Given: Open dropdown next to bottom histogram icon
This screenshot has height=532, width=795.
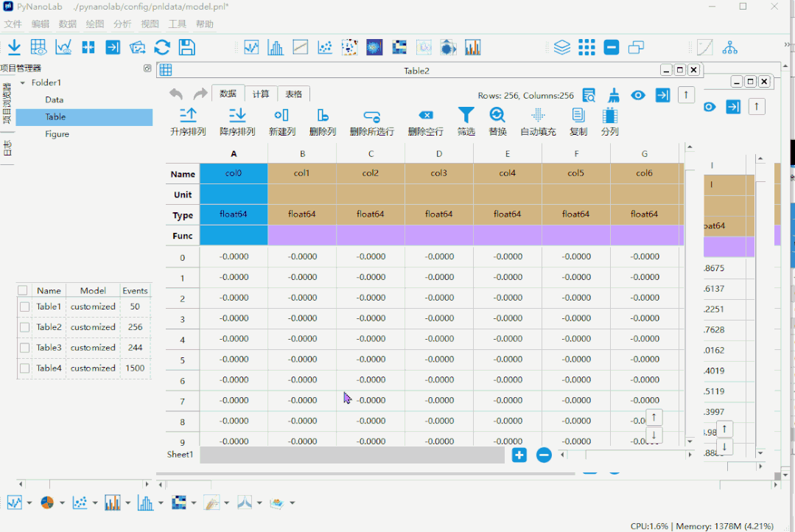Looking at the screenshot, I should 161,503.
